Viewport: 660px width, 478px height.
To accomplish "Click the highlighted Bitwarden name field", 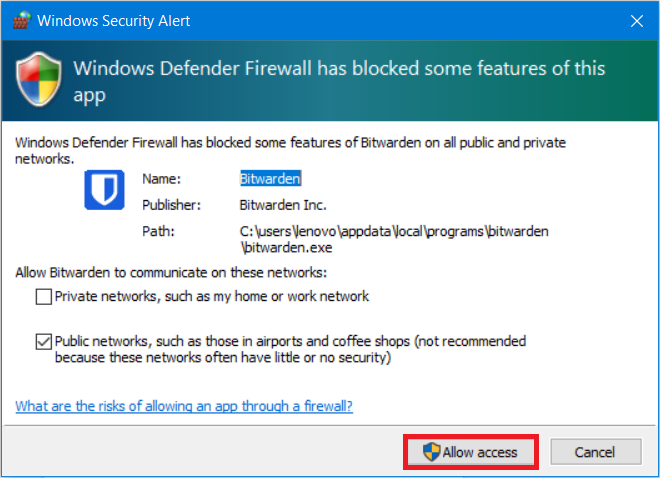I will click(x=271, y=179).
